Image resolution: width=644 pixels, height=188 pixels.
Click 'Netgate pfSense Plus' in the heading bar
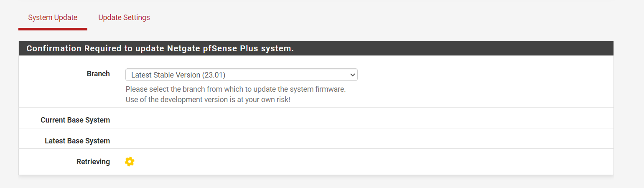pyautogui.click(x=203, y=49)
